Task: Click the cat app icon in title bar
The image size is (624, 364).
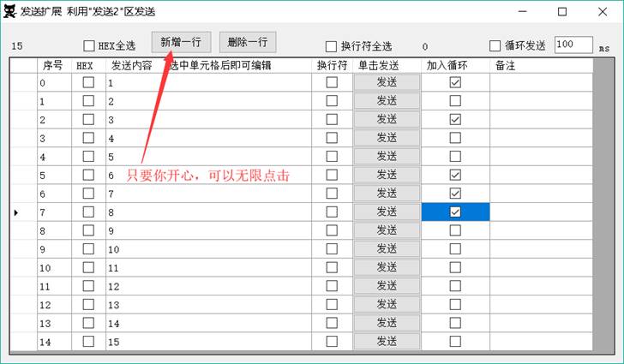Action: pos(12,12)
